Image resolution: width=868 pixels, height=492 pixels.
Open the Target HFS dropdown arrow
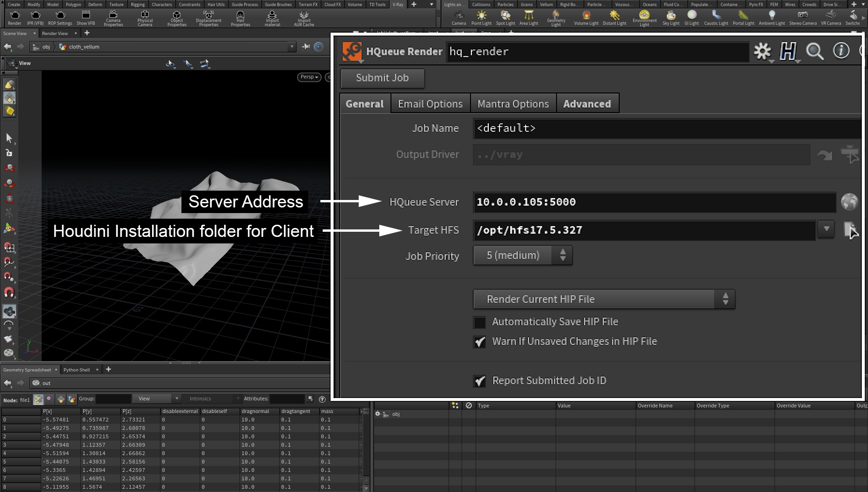coord(826,229)
